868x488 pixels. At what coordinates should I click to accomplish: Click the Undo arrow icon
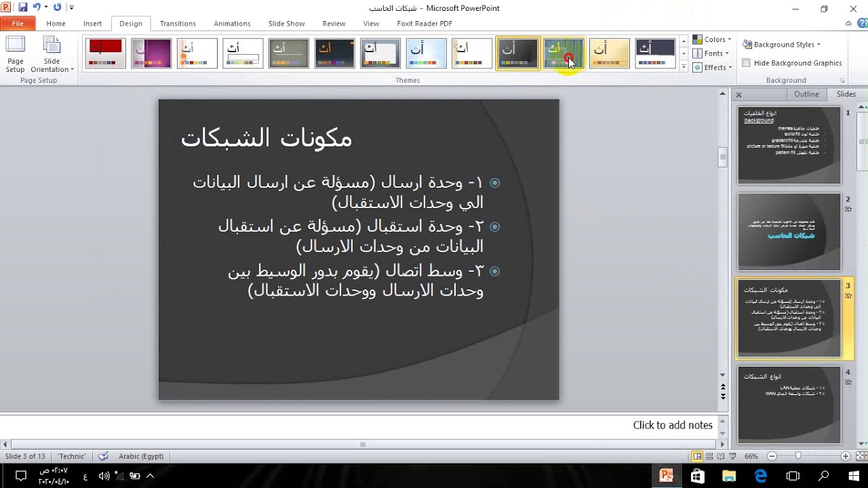point(37,7)
